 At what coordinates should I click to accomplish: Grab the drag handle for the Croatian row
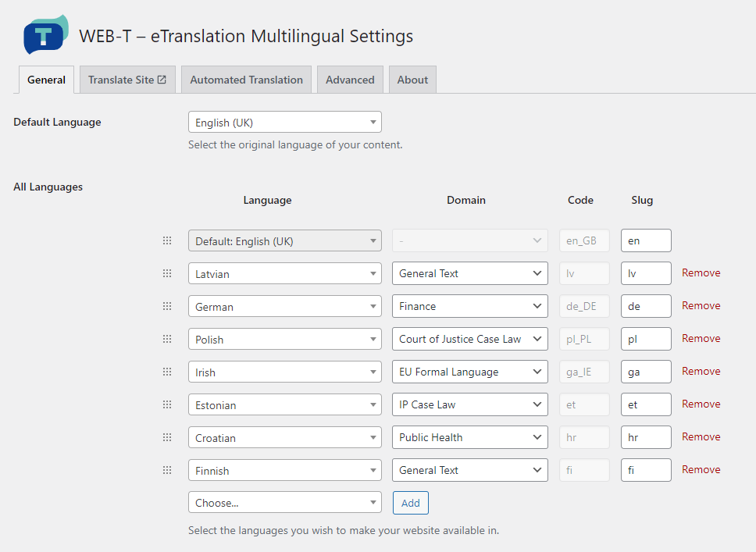click(x=167, y=437)
